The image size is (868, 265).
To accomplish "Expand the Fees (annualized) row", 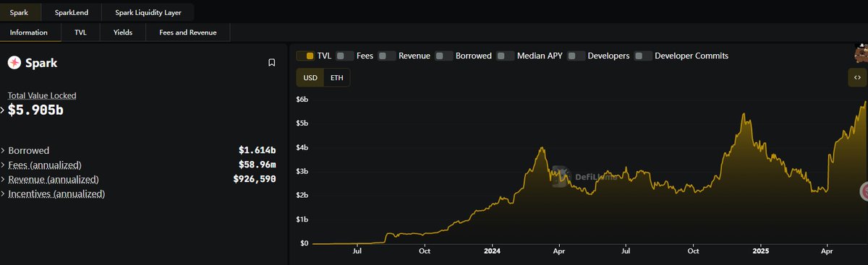I will (2, 165).
